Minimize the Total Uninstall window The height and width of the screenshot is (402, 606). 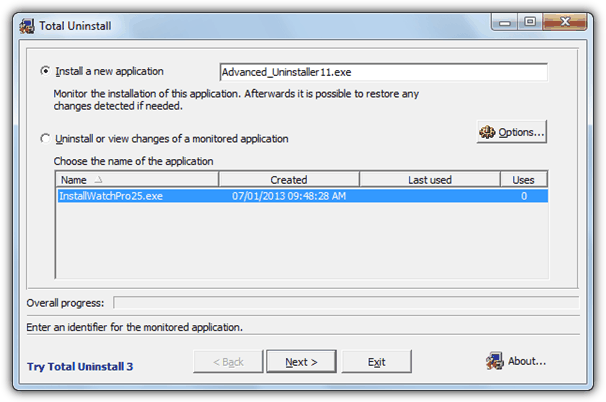(504, 19)
